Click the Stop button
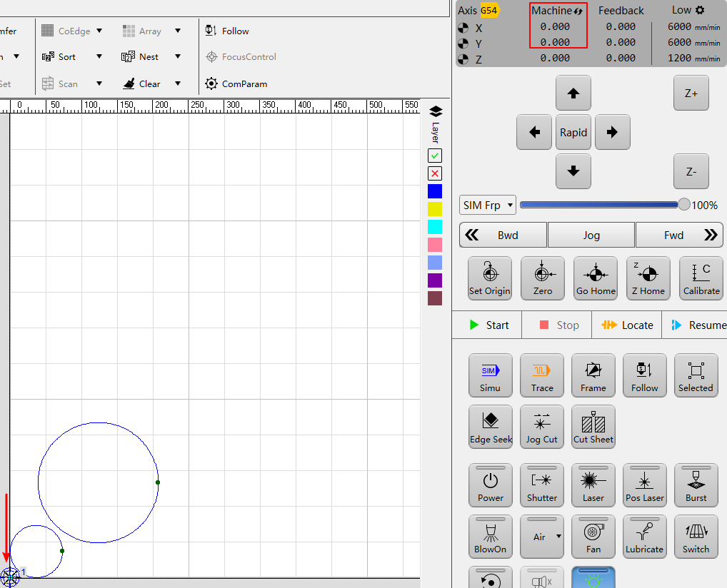 tap(558, 325)
